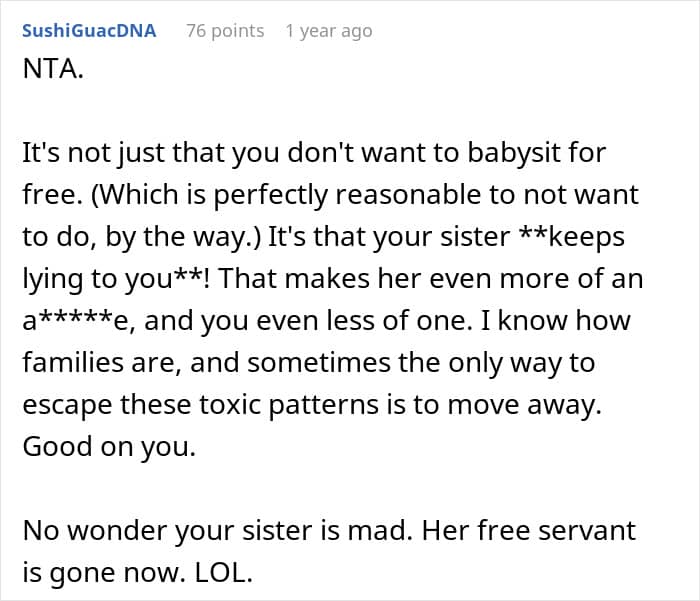Click the 76 points score label
Image resolution: width=700 pixels, height=601 pixels.
click(225, 31)
